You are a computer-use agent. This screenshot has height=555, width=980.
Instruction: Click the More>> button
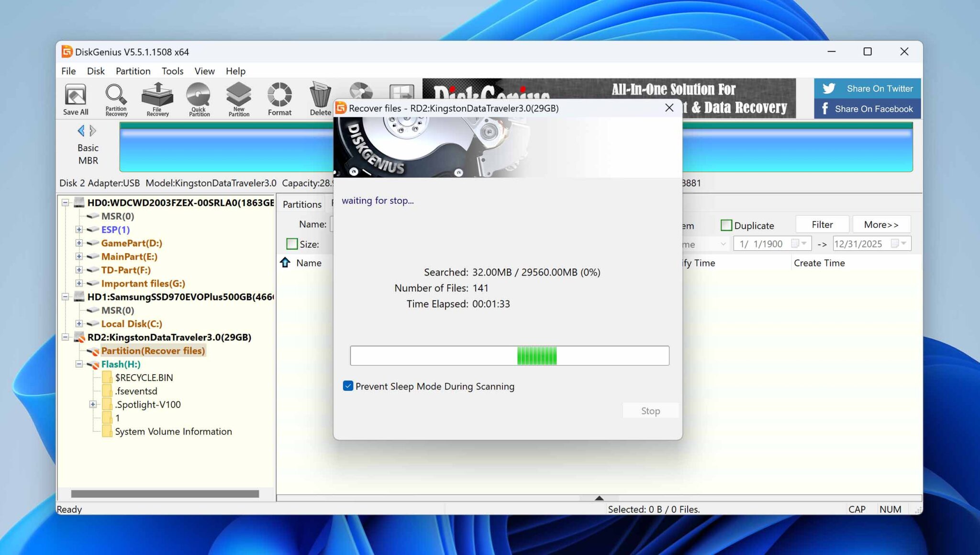coord(882,224)
